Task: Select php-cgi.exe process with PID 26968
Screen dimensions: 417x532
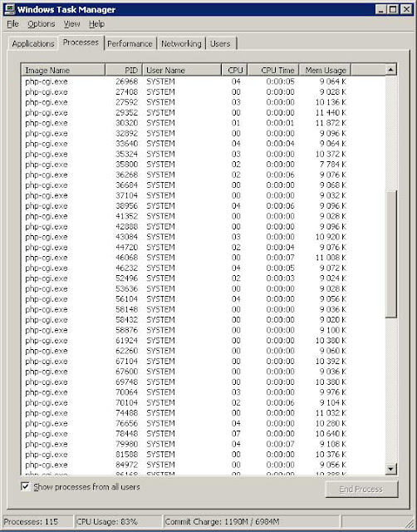Action: pos(204,81)
